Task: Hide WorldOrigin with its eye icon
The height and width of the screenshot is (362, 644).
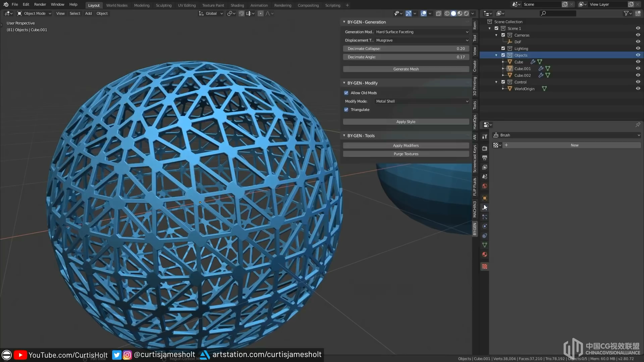Action: click(638, 88)
